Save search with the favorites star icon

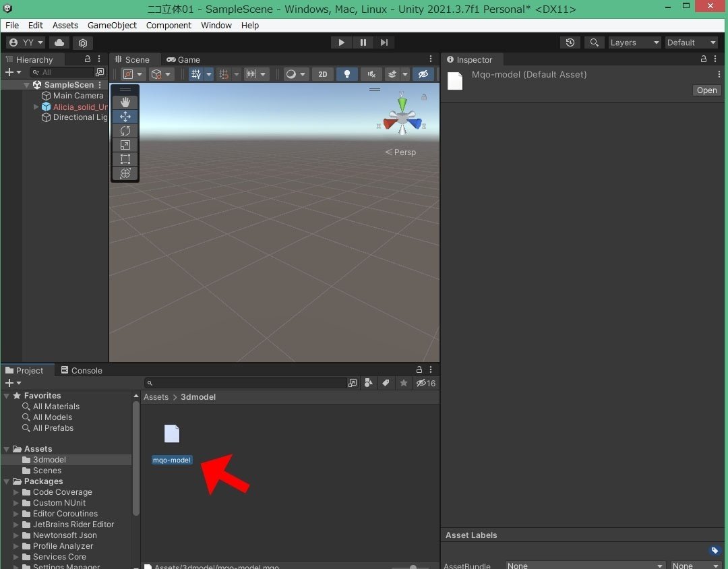(x=404, y=383)
